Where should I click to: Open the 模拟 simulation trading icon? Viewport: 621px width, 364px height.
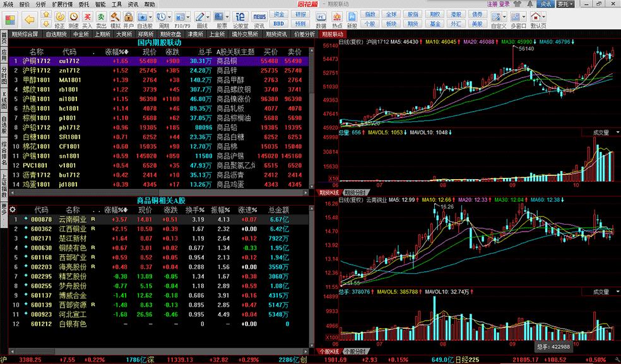115,20
